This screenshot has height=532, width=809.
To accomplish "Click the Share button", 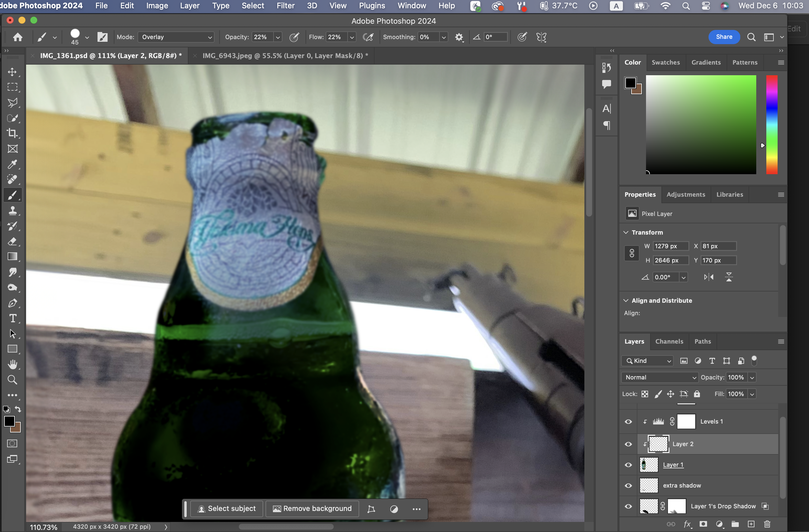I will 724,37.
